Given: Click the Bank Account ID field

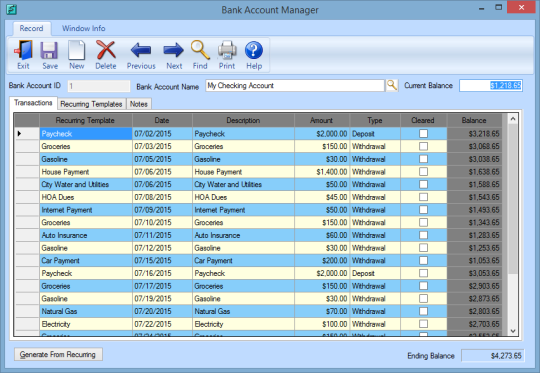Looking at the screenshot, I should tap(99, 86).
